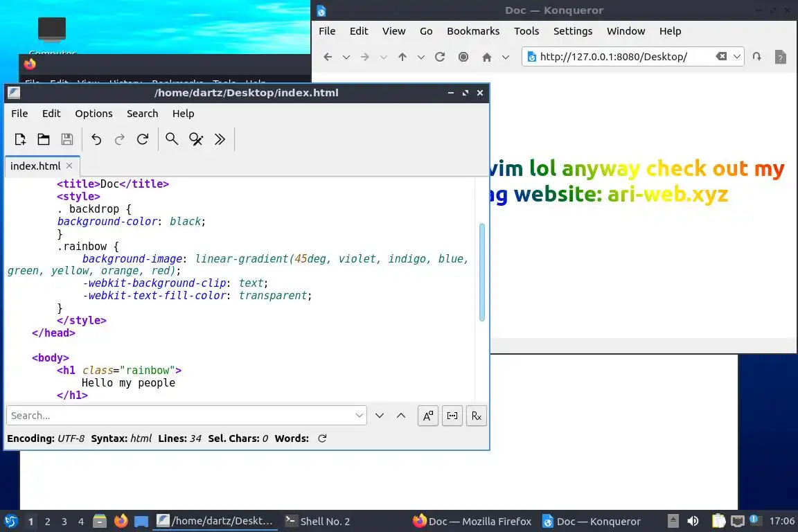This screenshot has width=798, height=532.
Task: Expand Konqueror forward history dropdown
Action: 383,57
